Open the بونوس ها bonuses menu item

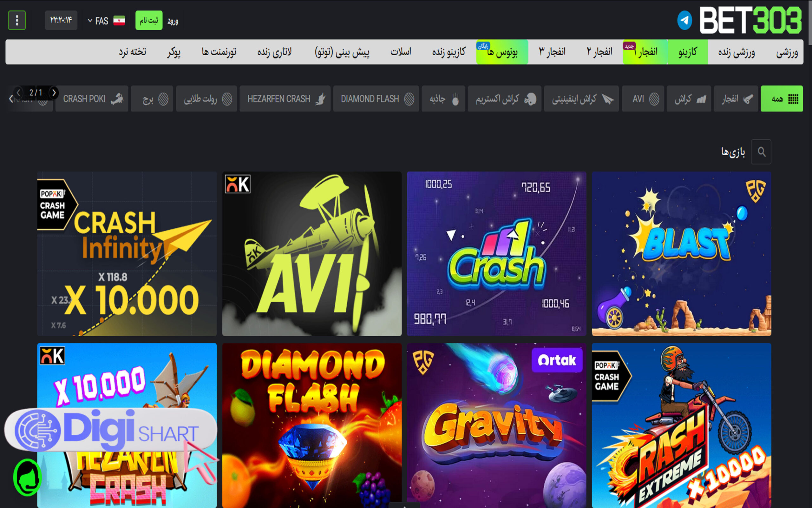click(x=502, y=52)
